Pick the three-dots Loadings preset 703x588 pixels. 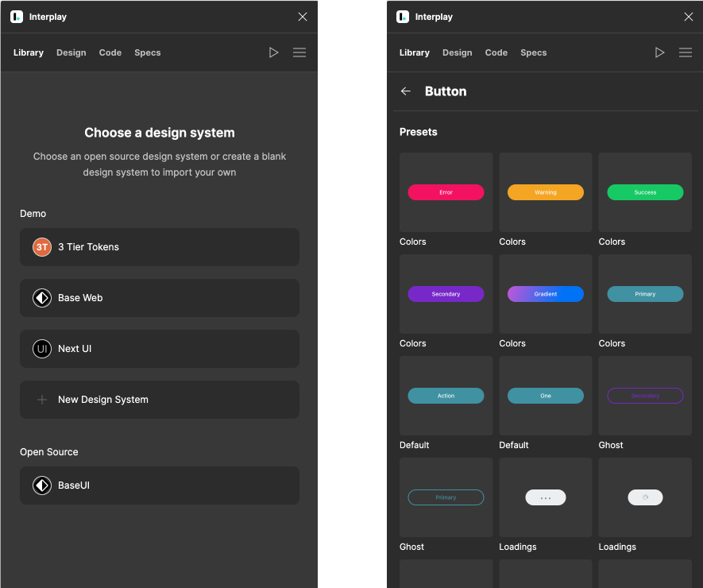(546, 497)
